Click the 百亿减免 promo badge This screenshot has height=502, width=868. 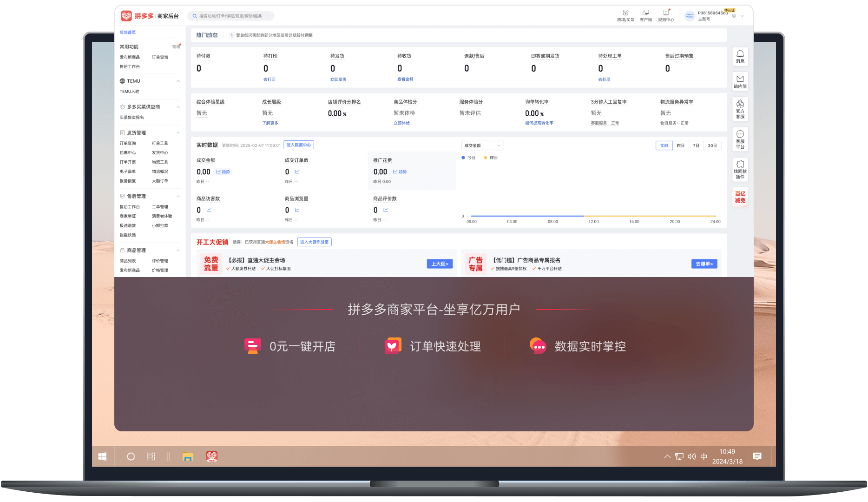pos(740,197)
